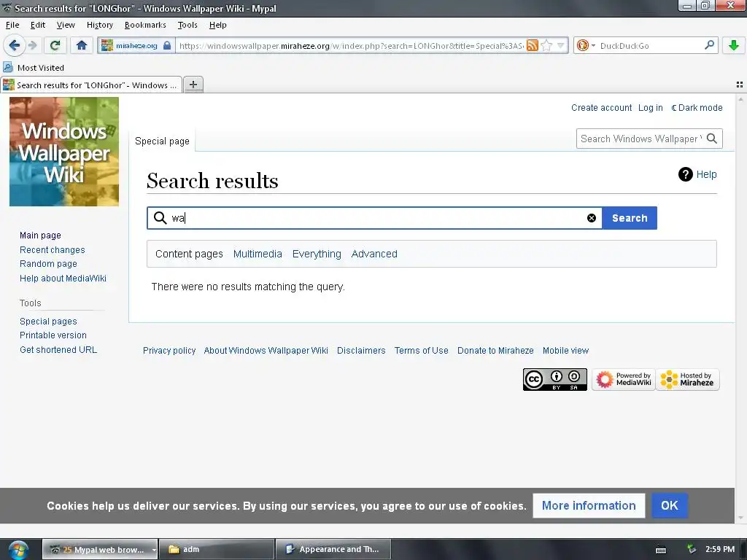Image resolution: width=747 pixels, height=560 pixels.
Task: Click the system tray network icon
Action: pyautogui.click(x=692, y=549)
